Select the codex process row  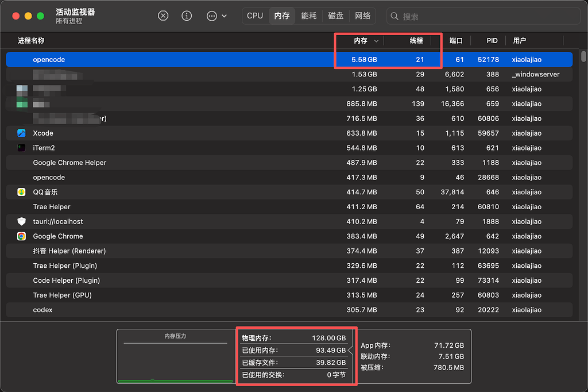click(289, 310)
